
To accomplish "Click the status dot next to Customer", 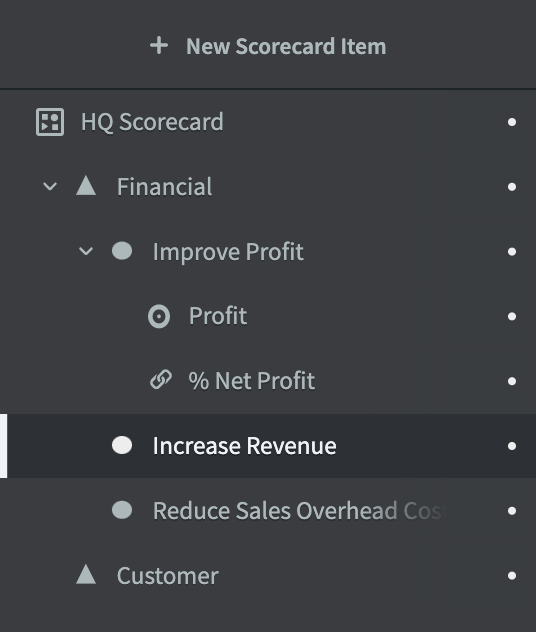I will point(512,576).
